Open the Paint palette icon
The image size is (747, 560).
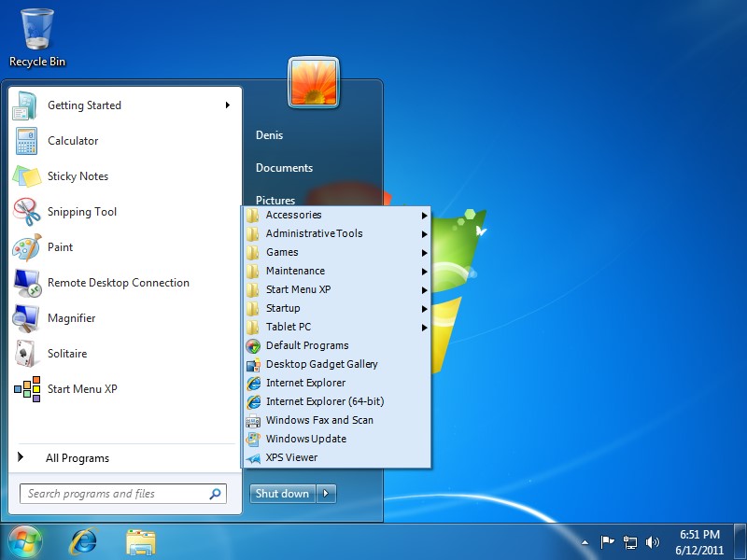click(27, 247)
